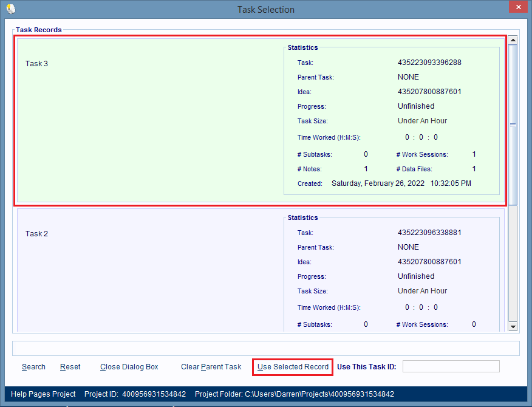Image resolution: width=532 pixels, height=407 pixels.
Task: Select the Task 3 record
Action: (146, 121)
